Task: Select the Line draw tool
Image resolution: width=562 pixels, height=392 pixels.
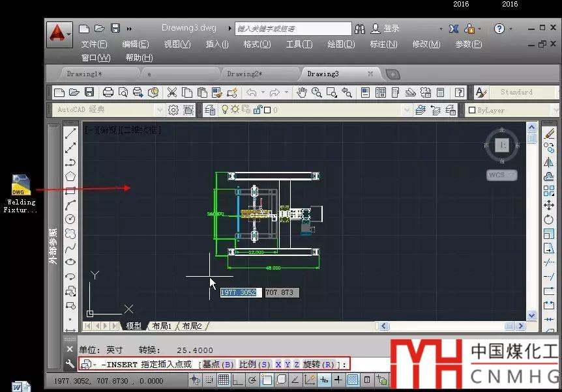Action: pos(70,134)
